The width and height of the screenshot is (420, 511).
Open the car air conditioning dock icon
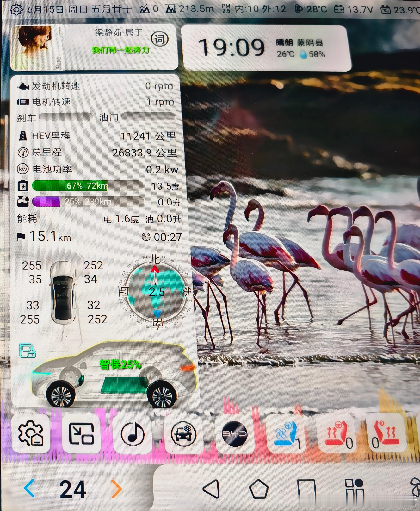tap(183, 434)
